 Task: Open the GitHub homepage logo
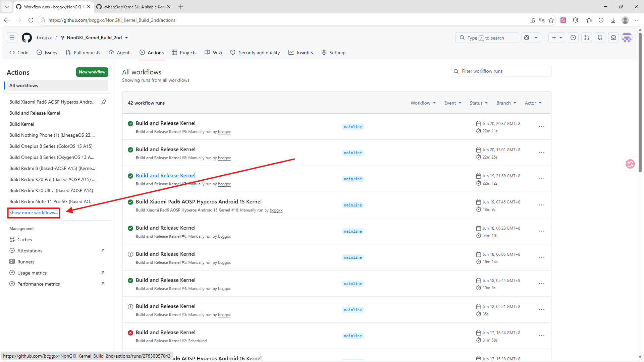pyautogui.click(x=27, y=38)
